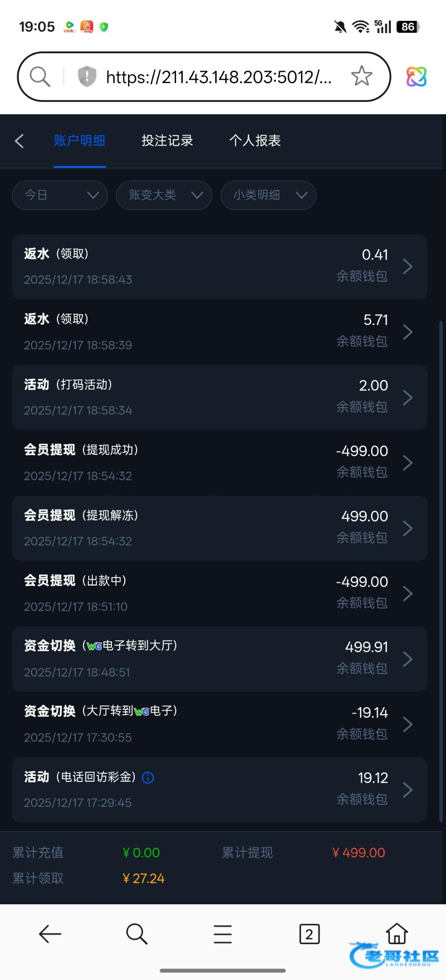
Task: Open the browser tabs counter showing 2
Action: coord(309,934)
